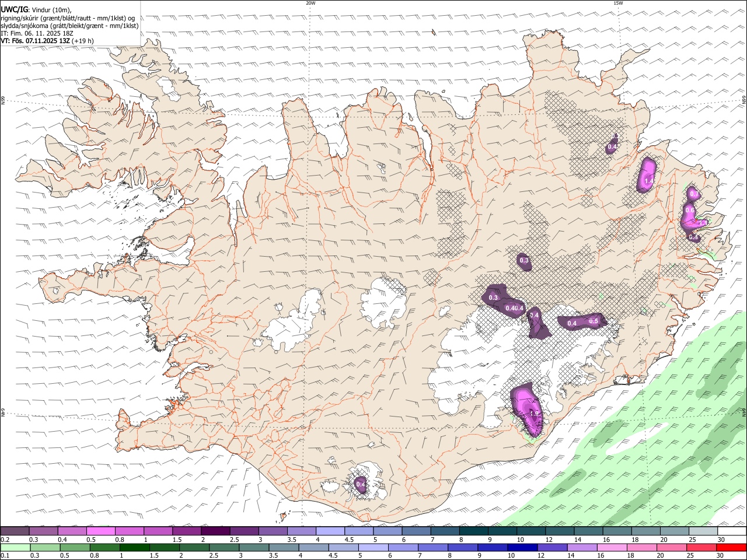This screenshot has height=560, width=747.
Task: Select the pale green 0.1 rain legend swatch
Action: tap(14, 547)
